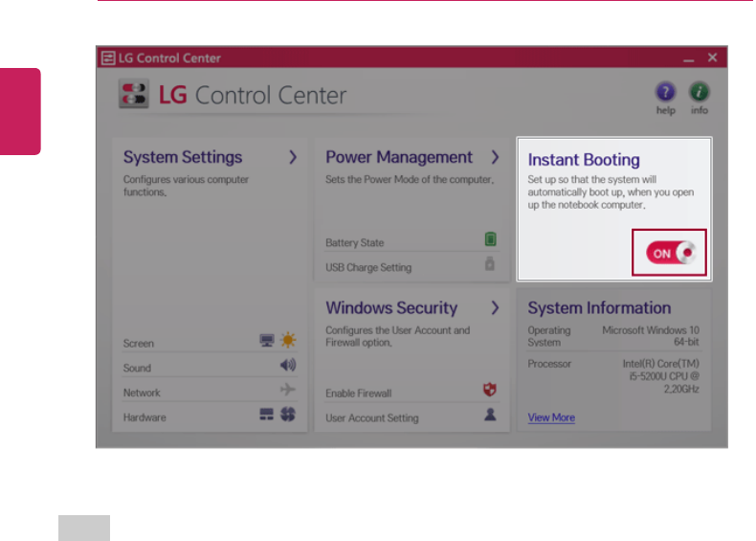Click the Sound speaker icon

pyautogui.click(x=288, y=365)
